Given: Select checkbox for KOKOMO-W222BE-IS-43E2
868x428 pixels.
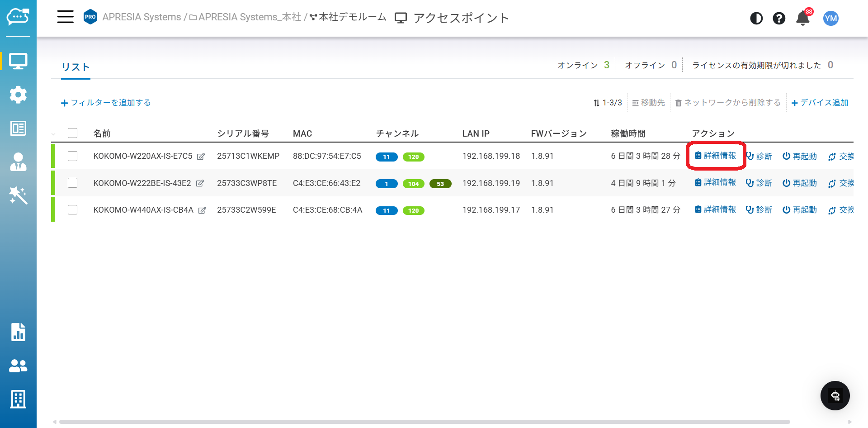Looking at the screenshot, I should pyautogui.click(x=72, y=183).
